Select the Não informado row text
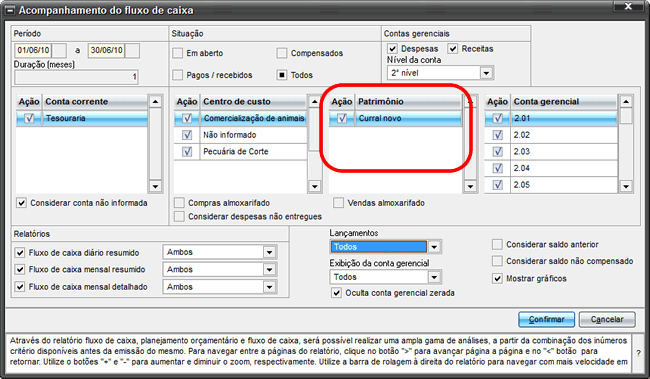Viewport: 650px width, 379px height. point(230,135)
